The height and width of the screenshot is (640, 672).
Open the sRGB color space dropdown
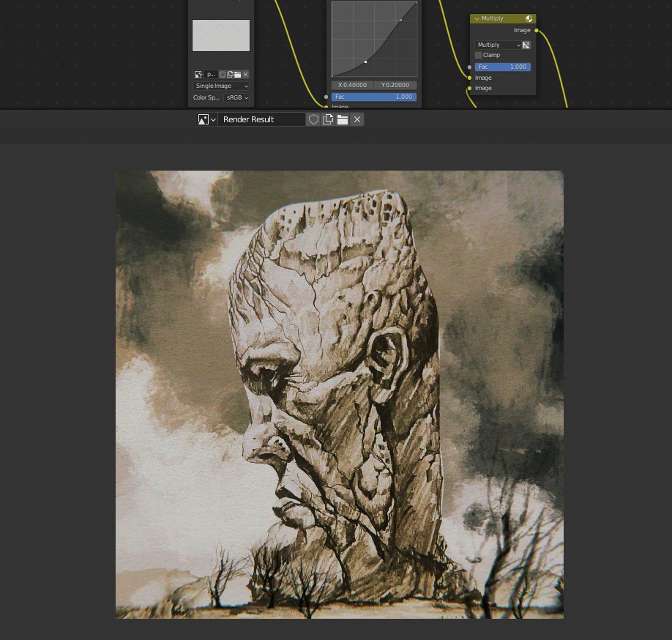[x=237, y=97]
